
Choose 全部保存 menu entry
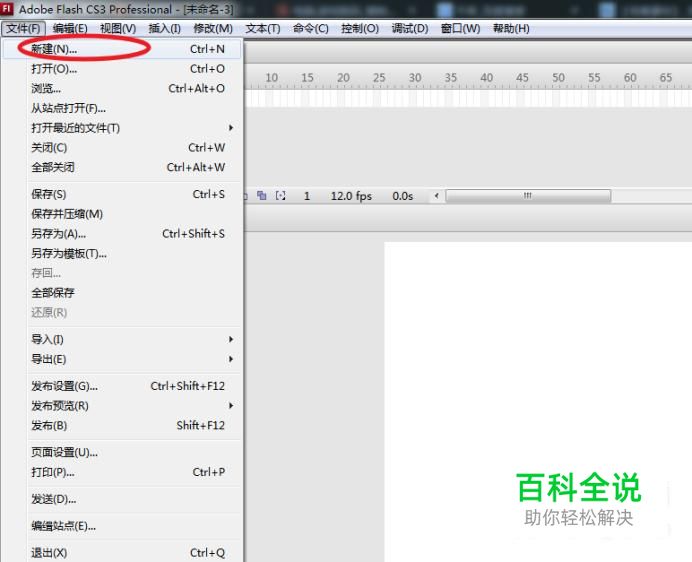(x=122, y=293)
